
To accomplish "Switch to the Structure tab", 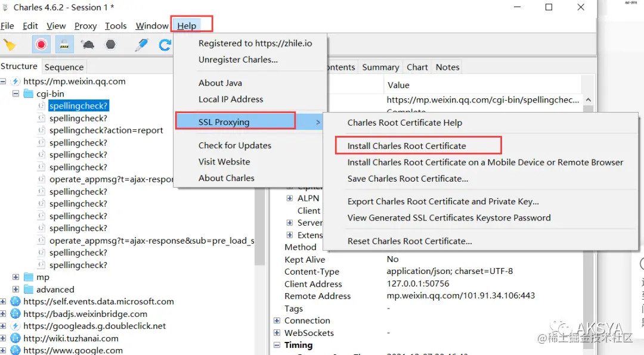I will click(x=19, y=66).
